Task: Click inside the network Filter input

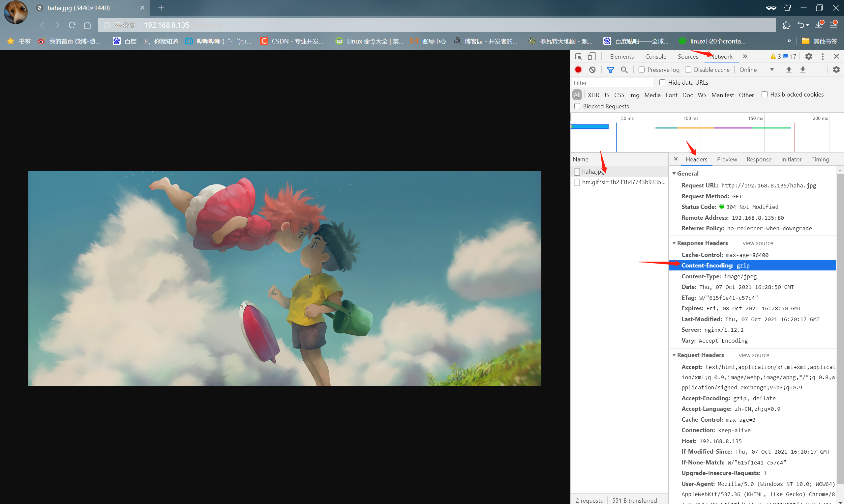Action: [613, 83]
